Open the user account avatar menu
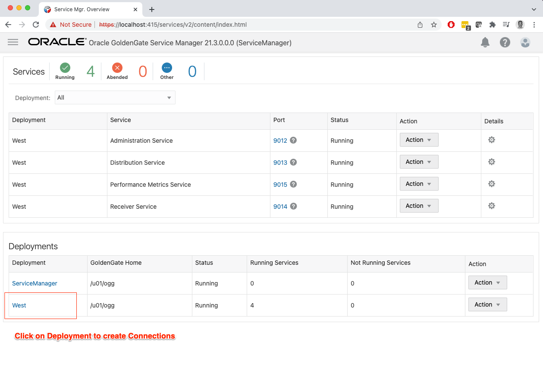 [525, 42]
